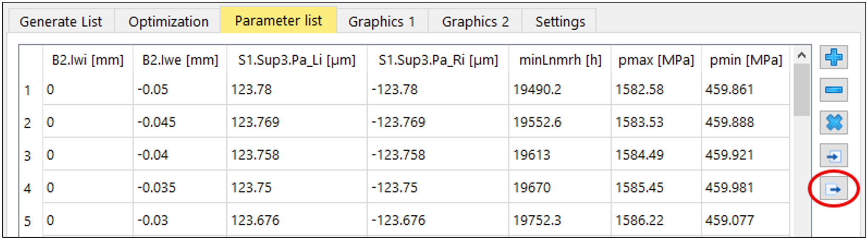Click the pmax [MPa] column header

[x=656, y=60]
